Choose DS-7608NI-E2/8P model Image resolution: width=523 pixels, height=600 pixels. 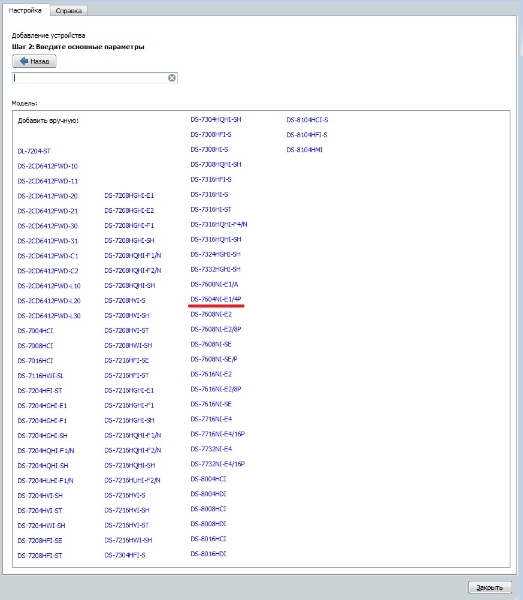coord(216,329)
